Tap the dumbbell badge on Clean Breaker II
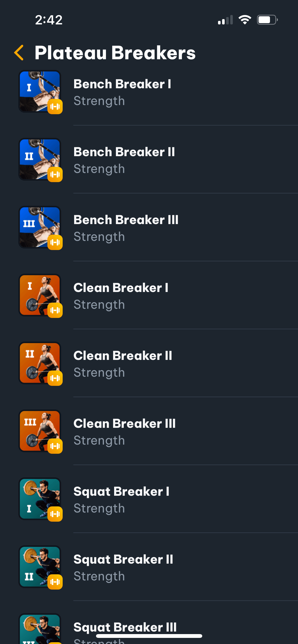298x644 pixels. click(55, 378)
